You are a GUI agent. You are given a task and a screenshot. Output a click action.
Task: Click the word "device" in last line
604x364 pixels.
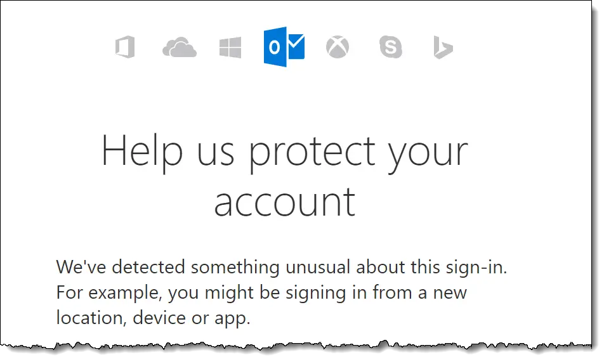tap(159, 318)
